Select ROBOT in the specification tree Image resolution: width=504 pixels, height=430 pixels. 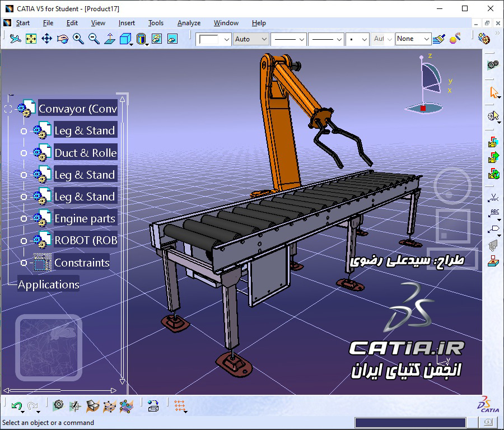pos(84,240)
